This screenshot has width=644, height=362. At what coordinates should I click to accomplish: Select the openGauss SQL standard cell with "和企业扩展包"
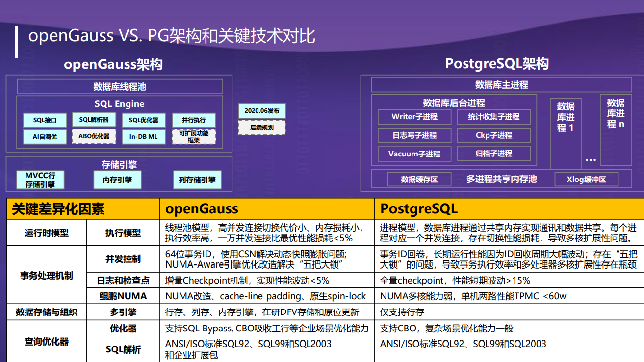click(x=267, y=349)
